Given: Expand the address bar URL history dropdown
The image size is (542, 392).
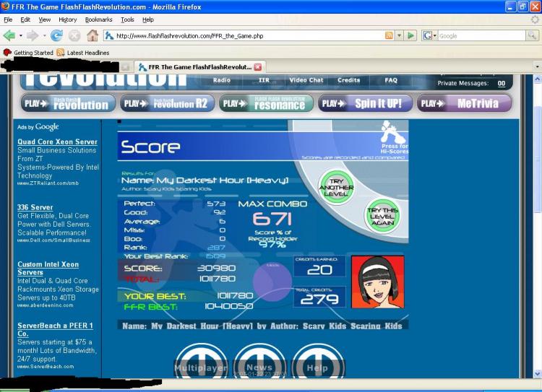Looking at the screenshot, I should tap(399, 35).
